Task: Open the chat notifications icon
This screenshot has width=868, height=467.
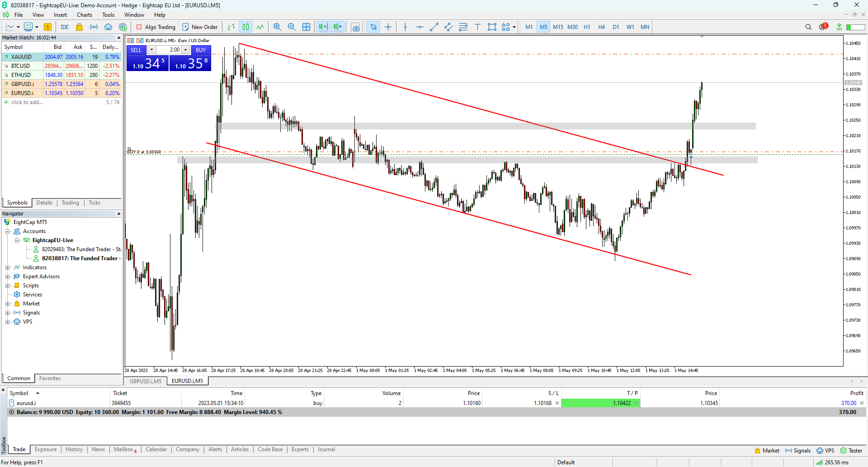Action: point(823,27)
